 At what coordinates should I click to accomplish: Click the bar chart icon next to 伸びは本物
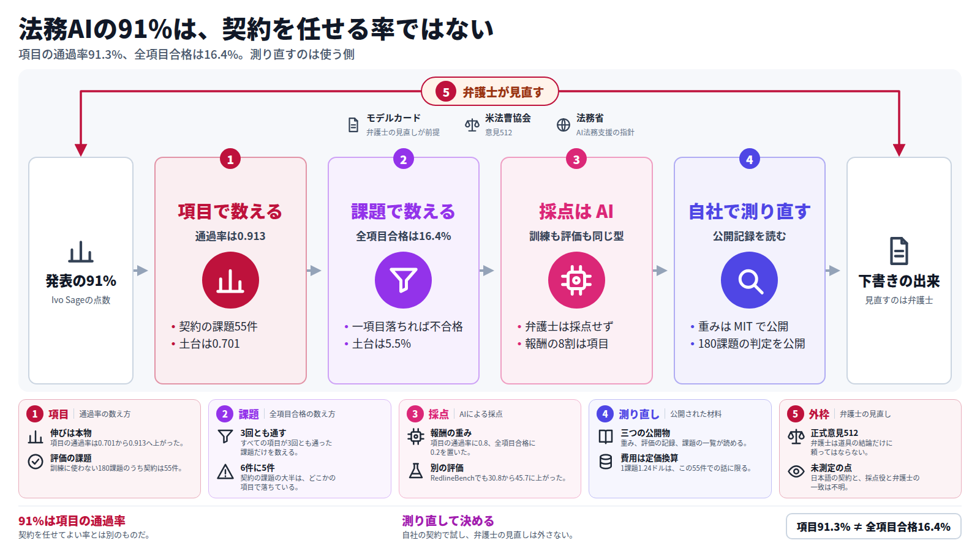tap(36, 437)
